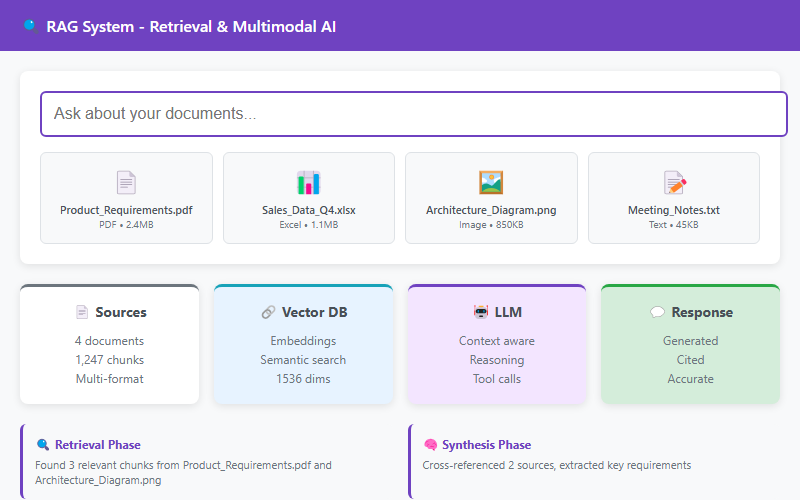Select the LLM pipeline card heading
The width and height of the screenshot is (800, 500).
508,312
